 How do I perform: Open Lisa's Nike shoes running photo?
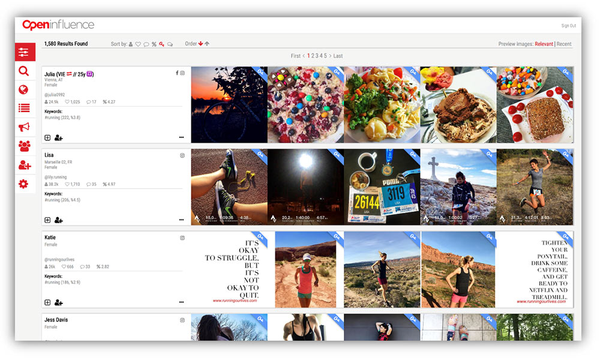pos(229,187)
